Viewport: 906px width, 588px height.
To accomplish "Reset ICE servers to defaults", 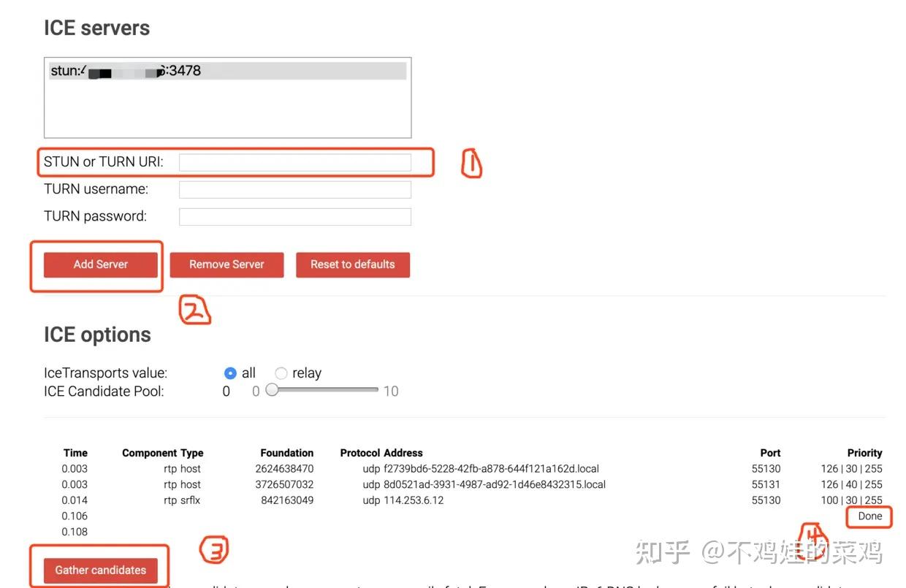I will pyautogui.click(x=353, y=264).
